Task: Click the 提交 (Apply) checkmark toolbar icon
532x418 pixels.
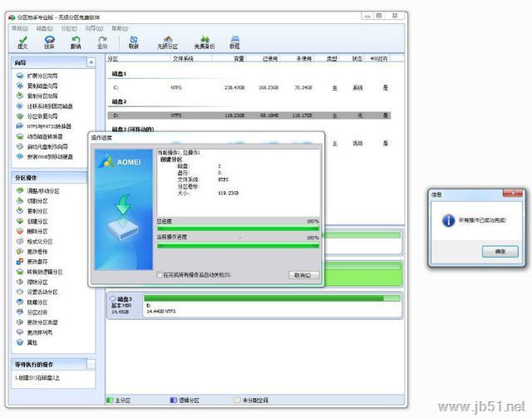Action: tap(22, 42)
